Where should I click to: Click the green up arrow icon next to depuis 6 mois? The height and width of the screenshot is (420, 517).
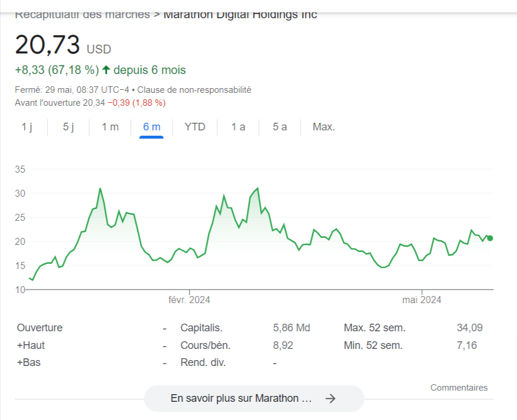point(106,70)
